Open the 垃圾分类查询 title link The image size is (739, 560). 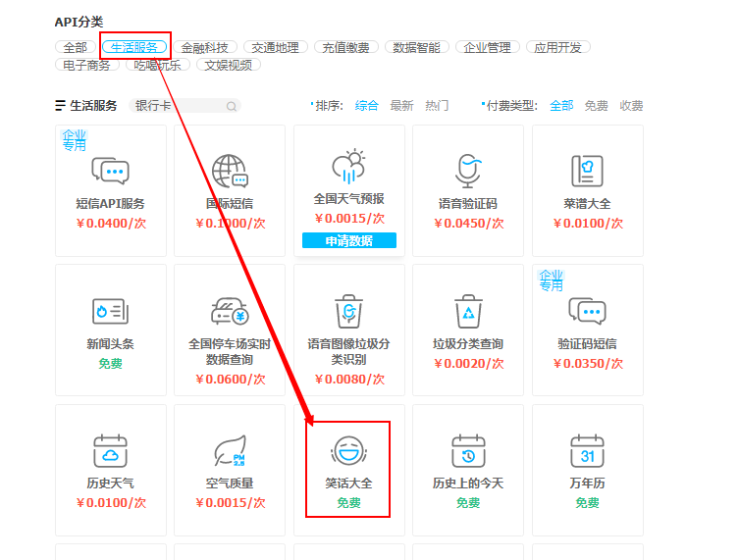tap(468, 344)
